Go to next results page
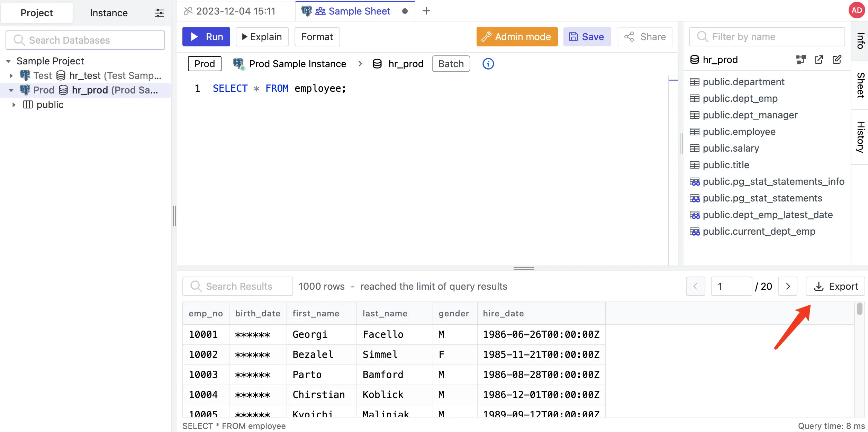The height and width of the screenshot is (432, 868). (788, 286)
